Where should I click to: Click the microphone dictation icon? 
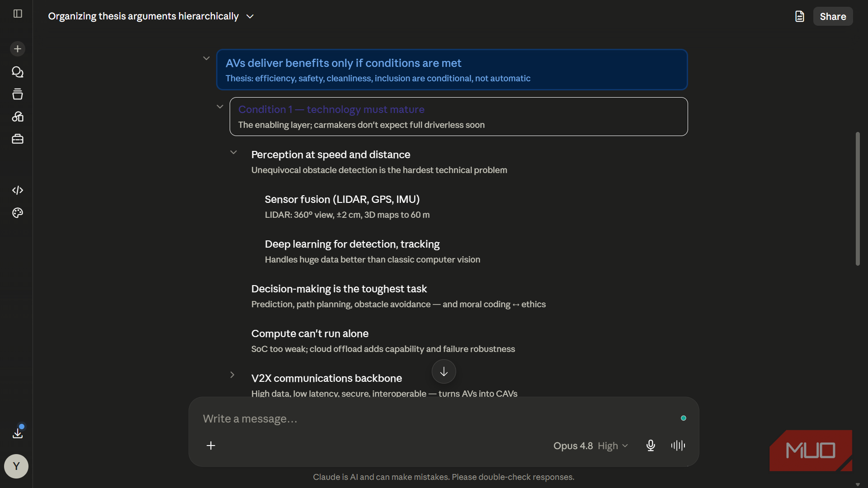(x=651, y=446)
